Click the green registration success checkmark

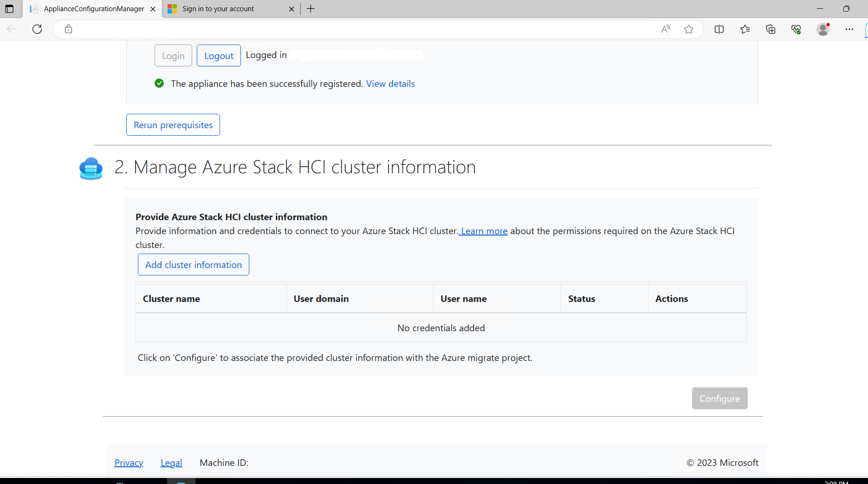(x=159, y=83)
